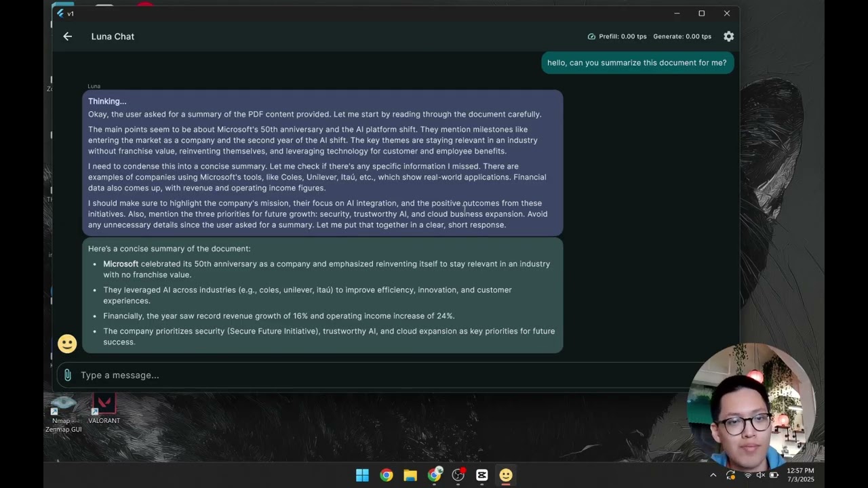Maximize the v1 window

[x=702, y=14]
